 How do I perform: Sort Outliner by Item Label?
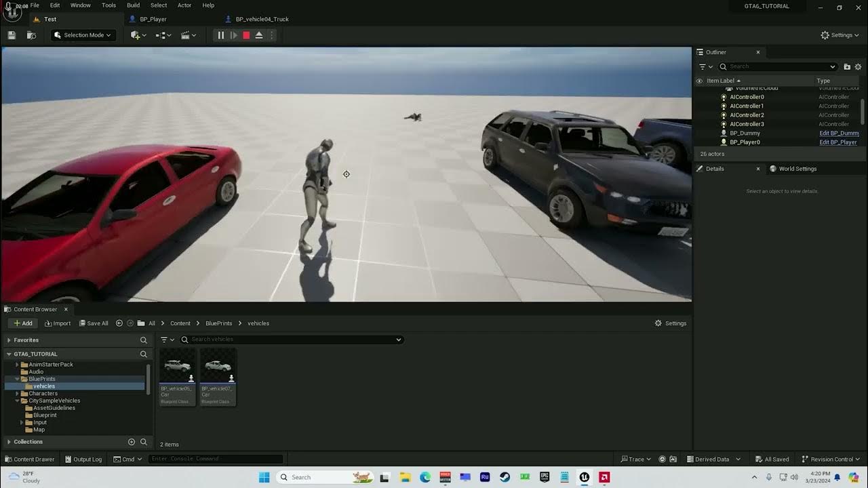click(720, 81)
